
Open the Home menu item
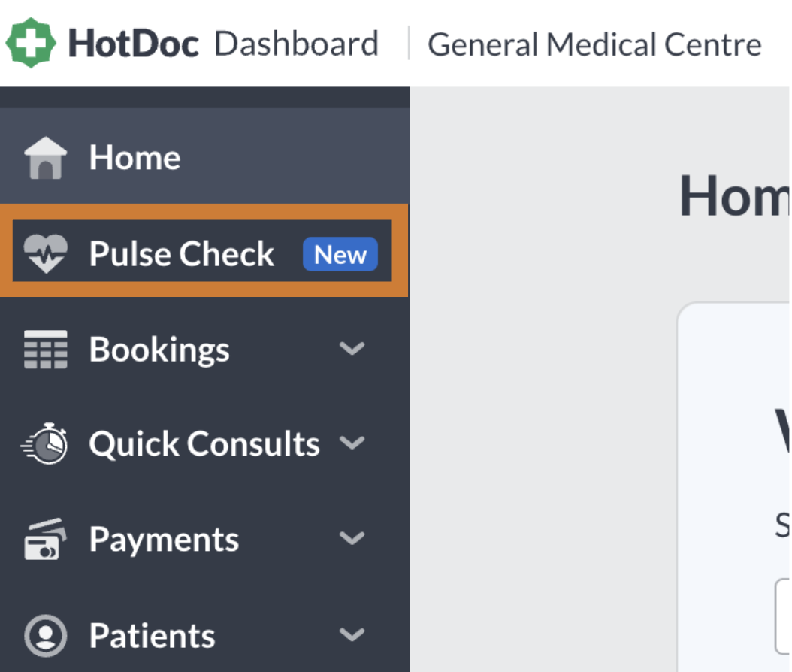[x=204, y=156]
